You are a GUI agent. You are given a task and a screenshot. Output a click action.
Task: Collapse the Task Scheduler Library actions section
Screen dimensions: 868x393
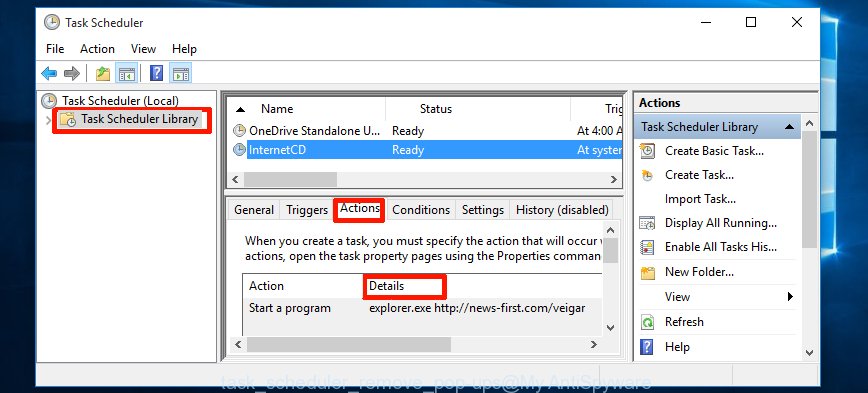click(789, 127)
